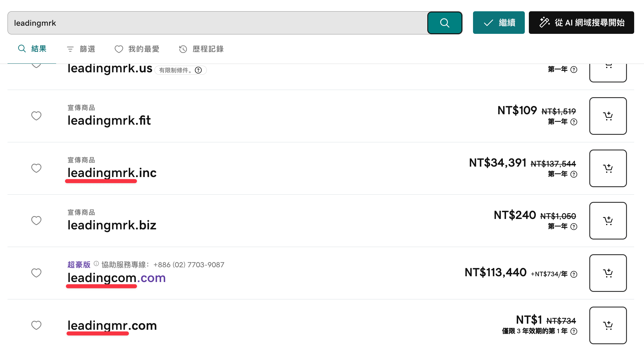Favorite leadingmrk.inc with heart icon
Viewport: 644px width, 350px height.
pos(36,168)
